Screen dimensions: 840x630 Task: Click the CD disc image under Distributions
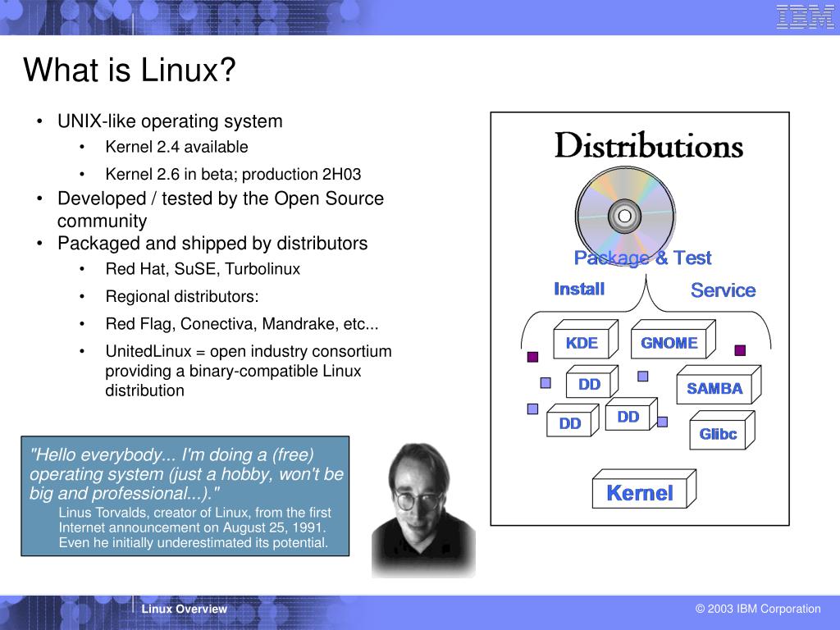click(x=624, y=216)
